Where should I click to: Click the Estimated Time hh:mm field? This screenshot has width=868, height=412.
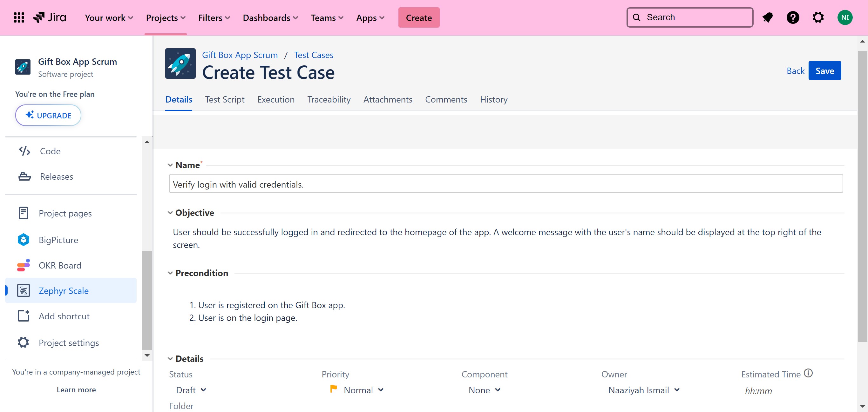tap(758, 390)
